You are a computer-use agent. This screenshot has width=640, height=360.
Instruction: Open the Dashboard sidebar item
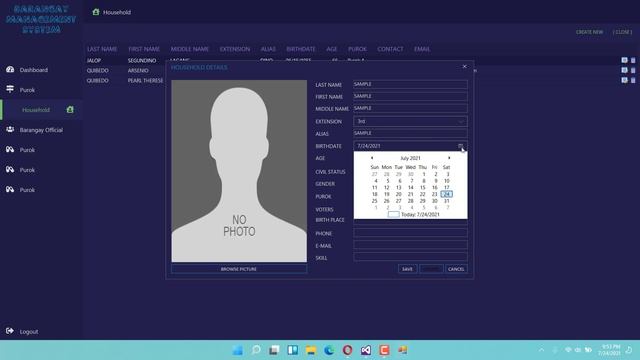point(33,70)
